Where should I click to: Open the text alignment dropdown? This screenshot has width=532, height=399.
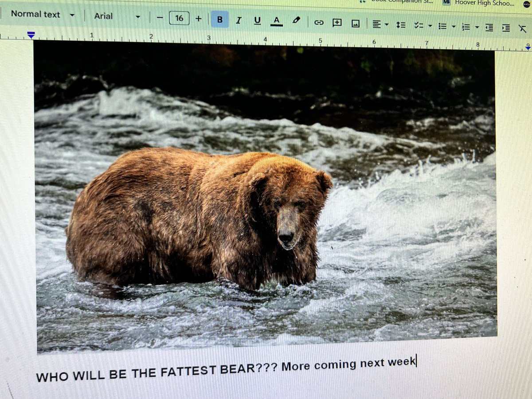(x=380, y=24)
